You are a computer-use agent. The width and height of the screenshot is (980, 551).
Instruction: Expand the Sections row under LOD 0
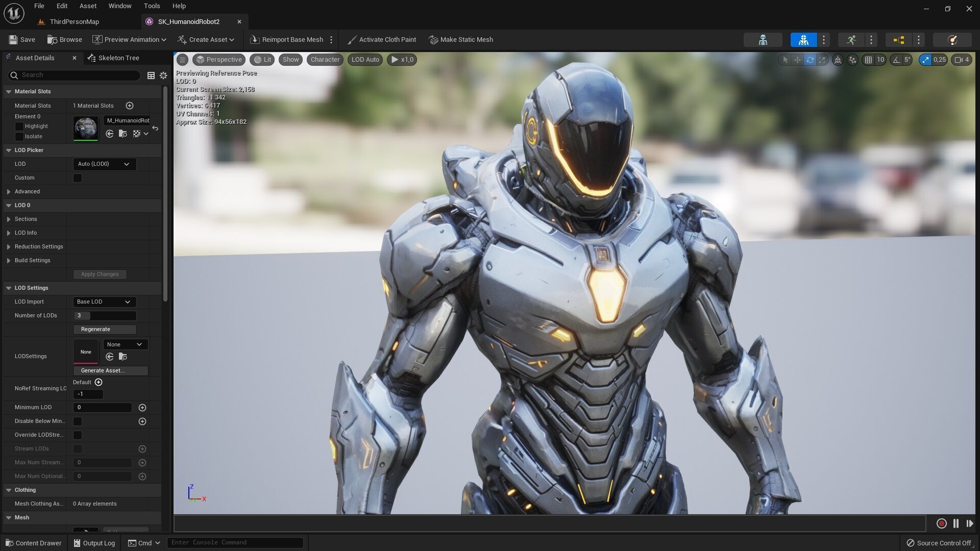9,219
